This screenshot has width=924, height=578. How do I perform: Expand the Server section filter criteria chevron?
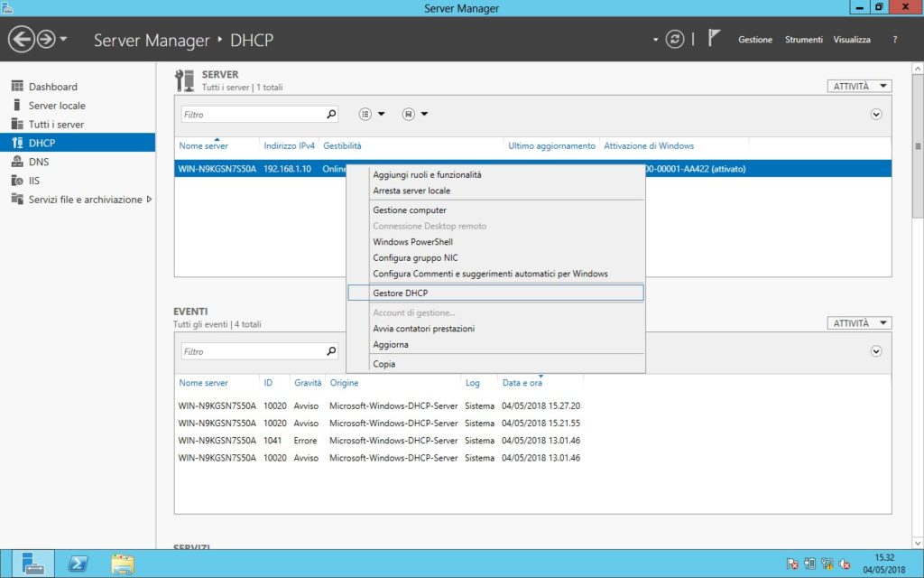tap(876, 115)
